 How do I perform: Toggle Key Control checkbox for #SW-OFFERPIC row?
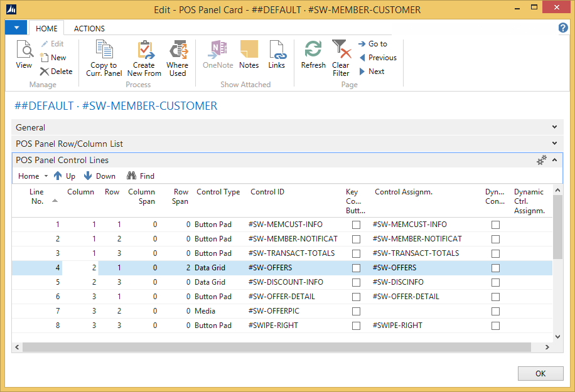(x=357, y=311)
